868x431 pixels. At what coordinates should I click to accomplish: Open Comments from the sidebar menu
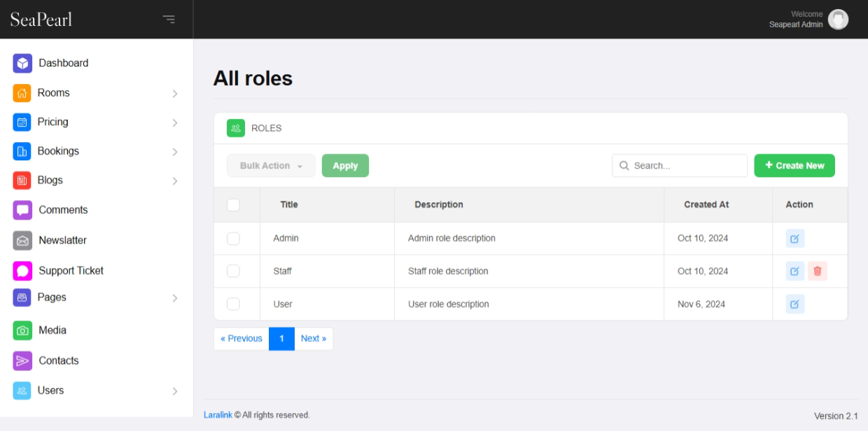tap(63, 210)
